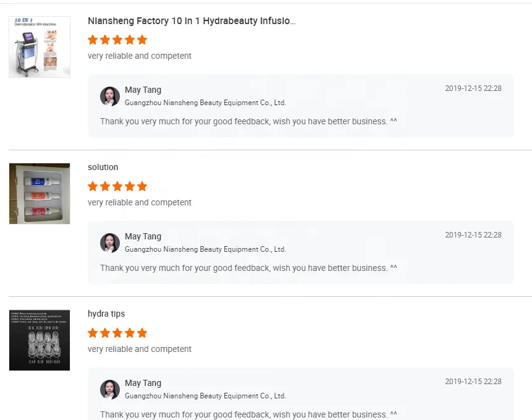Viewport: 532px width, 420px height.
Task: Open the hydra tips product thumbnail
Action: 40,340
